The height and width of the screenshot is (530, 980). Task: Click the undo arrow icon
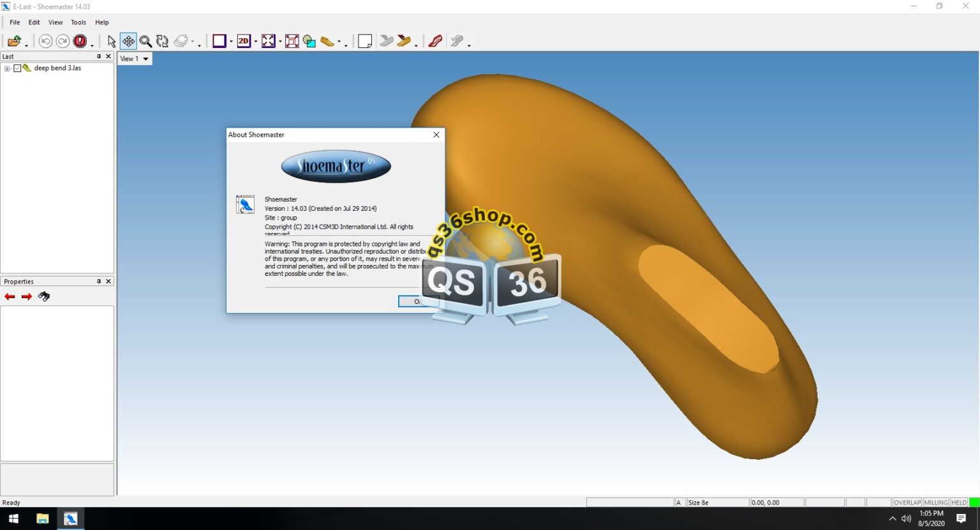pos(45,42)
